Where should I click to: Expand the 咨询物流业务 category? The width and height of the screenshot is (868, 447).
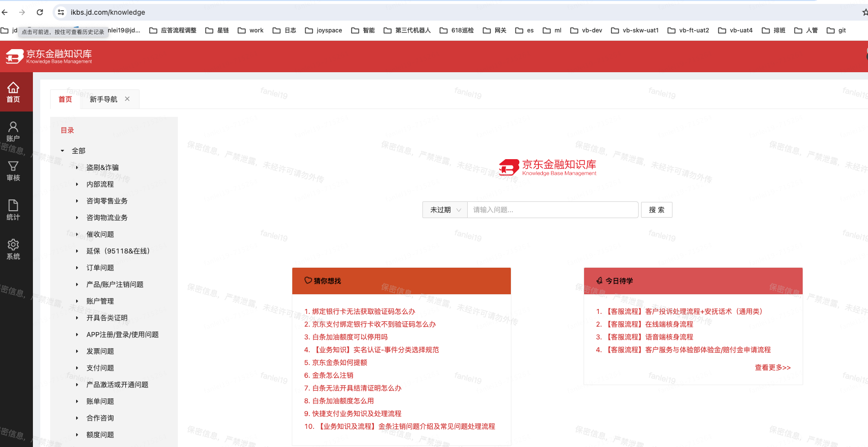click(x=77, y=218)
